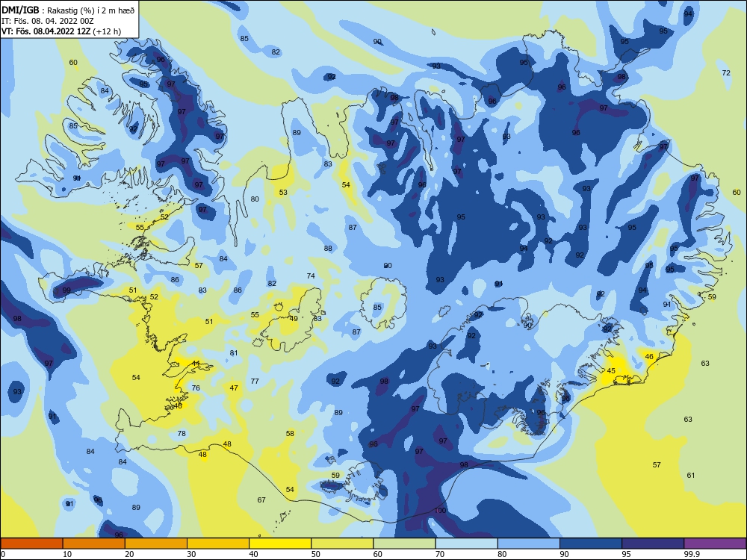Select the dark blue 90–95 legend swatch

(591, 544)
